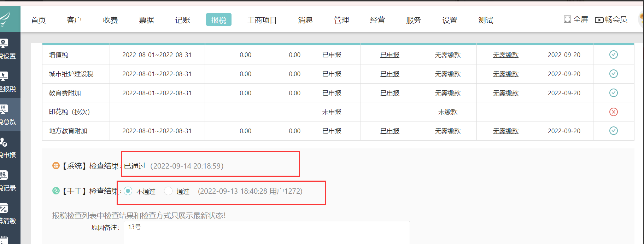This screenshot has height=244, width=644.
Task: Click the 已申报 link in 教育费附加 row
Action: coord(390,93)
